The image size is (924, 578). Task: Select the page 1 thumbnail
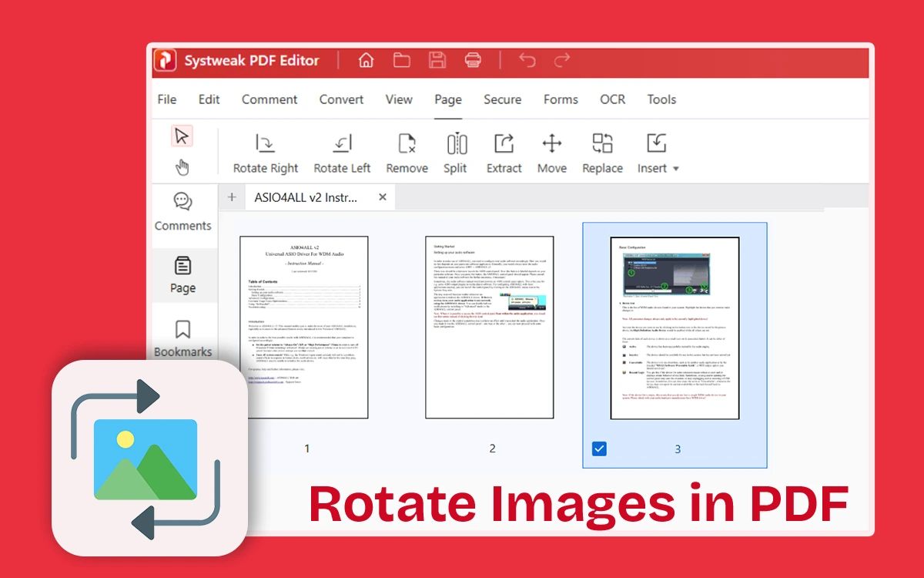click(x=304, y=328)
